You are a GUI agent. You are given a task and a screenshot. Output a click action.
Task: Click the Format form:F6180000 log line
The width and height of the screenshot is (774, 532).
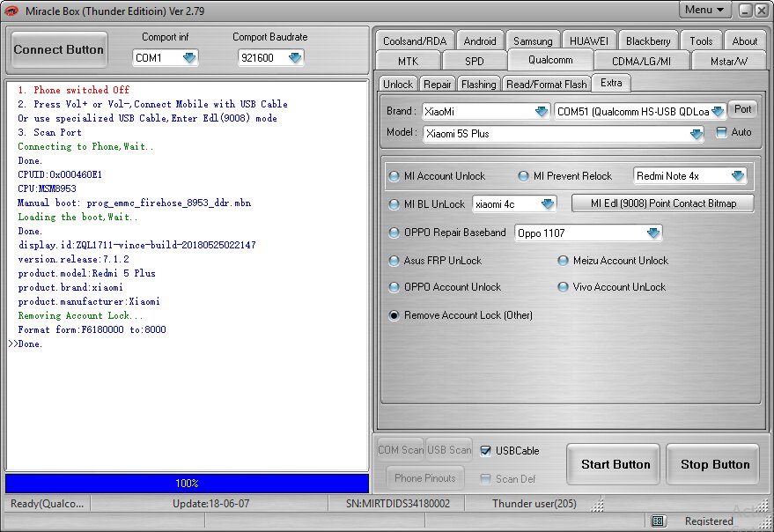coord(92,329)
